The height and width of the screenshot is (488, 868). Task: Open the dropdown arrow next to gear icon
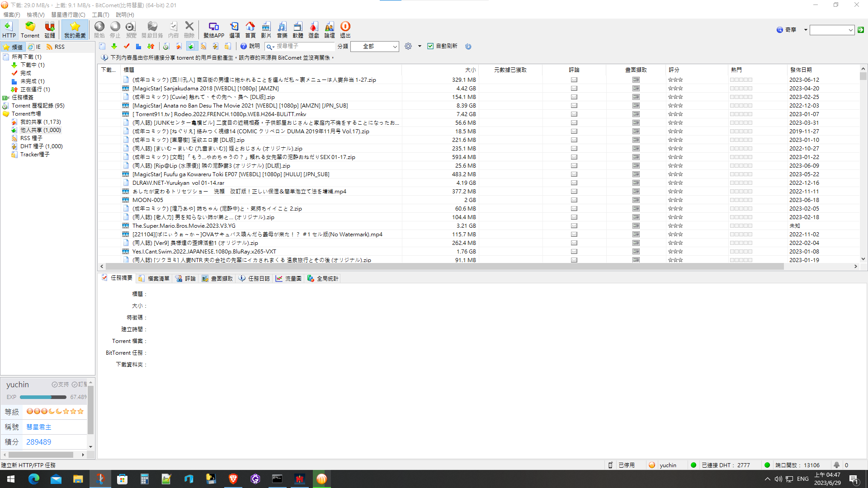point(420,46)
